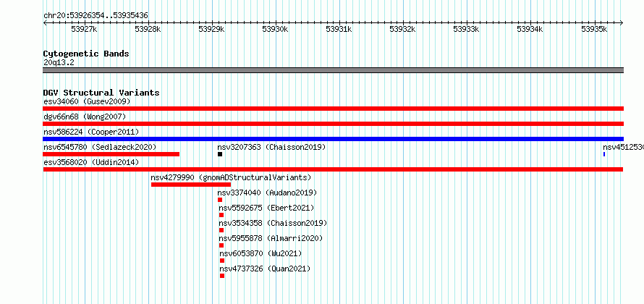Select the blue nsv586224 variant bar
The width and height of the screenshot is (644, 304).
[x=333, y=139]
